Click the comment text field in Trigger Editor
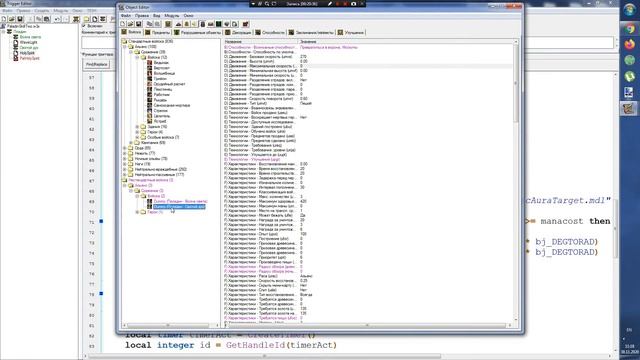640x360 pixels. [x=348, y=42]
